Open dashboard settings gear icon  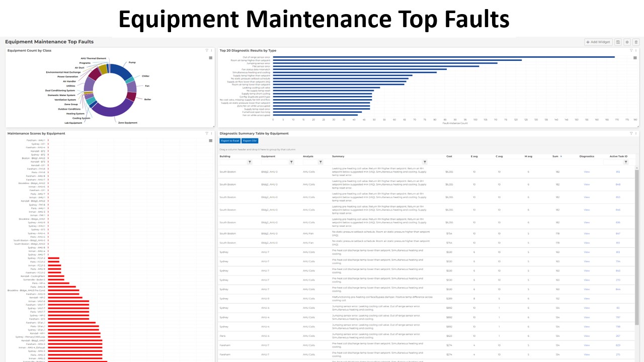click(627, 42)
